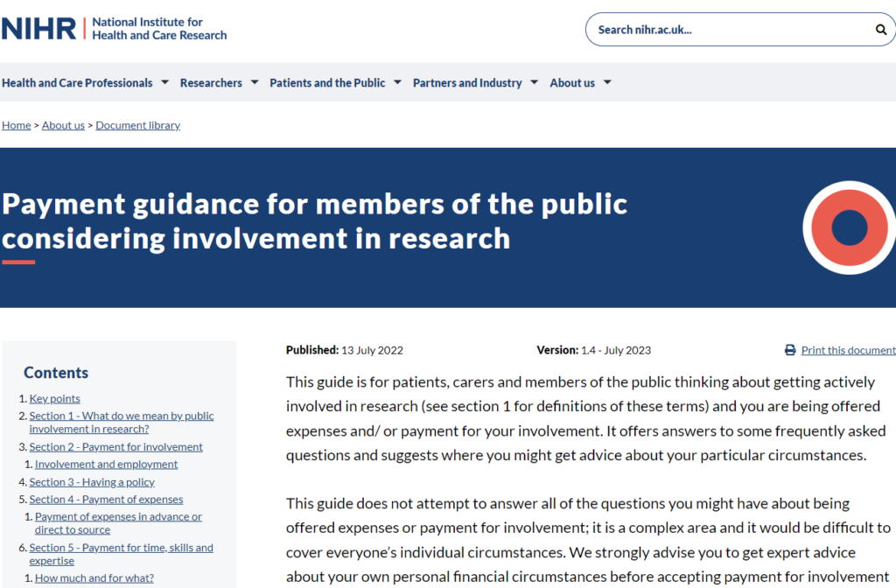Jump to Section 3 - Having a policy
The width and height of the screenshot is (896, 588).
[92, 481]
